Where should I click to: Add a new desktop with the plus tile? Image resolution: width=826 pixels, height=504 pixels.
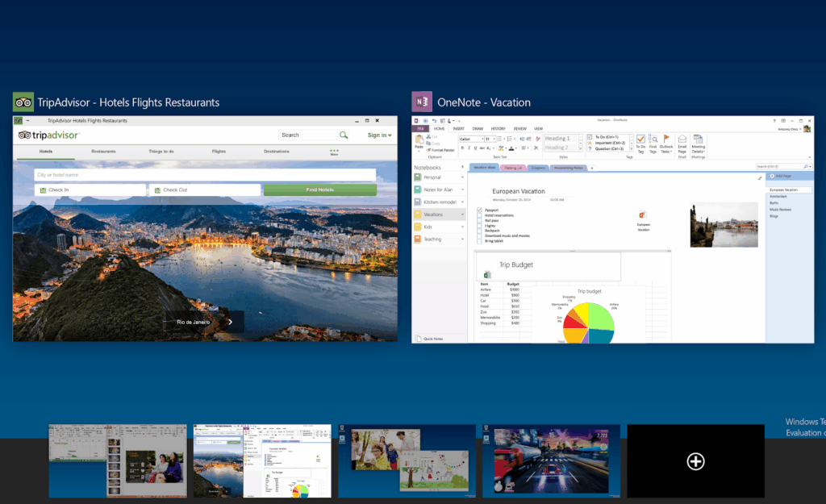(695, 460)
